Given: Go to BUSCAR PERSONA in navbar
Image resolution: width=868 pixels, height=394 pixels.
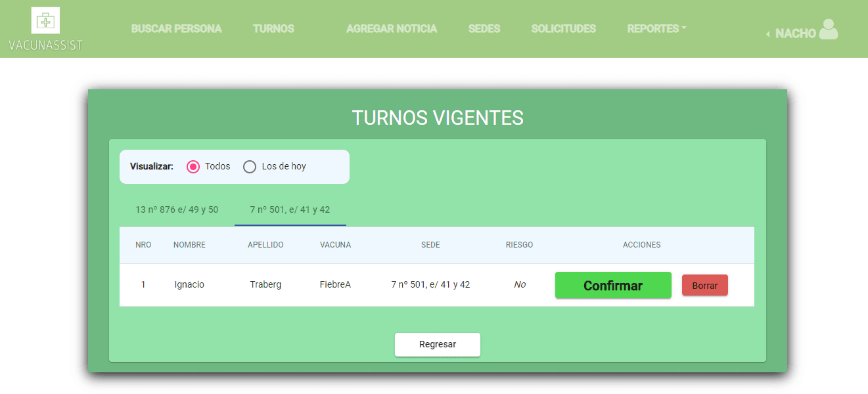Looking at the screenshot, I should 176,29.
